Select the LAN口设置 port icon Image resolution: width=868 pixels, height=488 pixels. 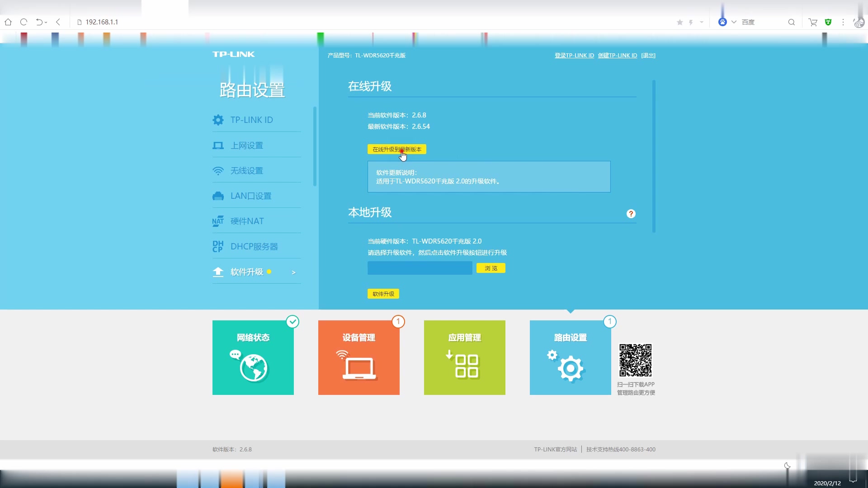[x=218, y=196]
